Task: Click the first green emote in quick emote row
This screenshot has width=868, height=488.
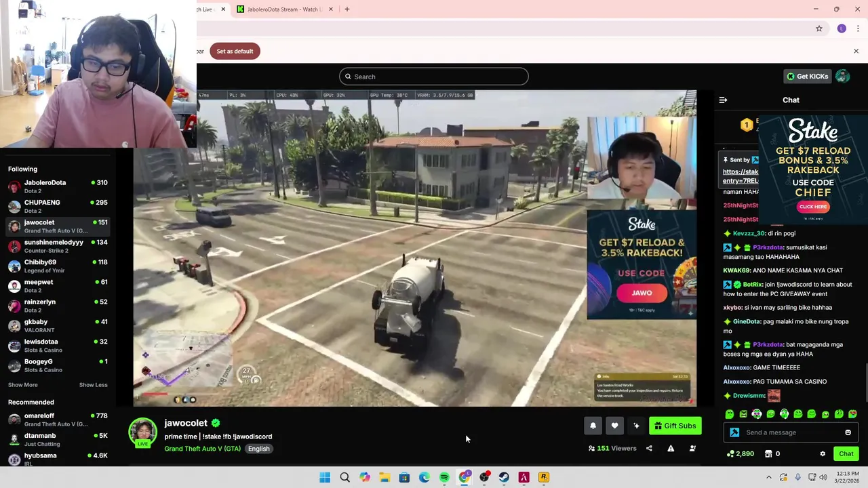Action: click(x=730, y=414)
